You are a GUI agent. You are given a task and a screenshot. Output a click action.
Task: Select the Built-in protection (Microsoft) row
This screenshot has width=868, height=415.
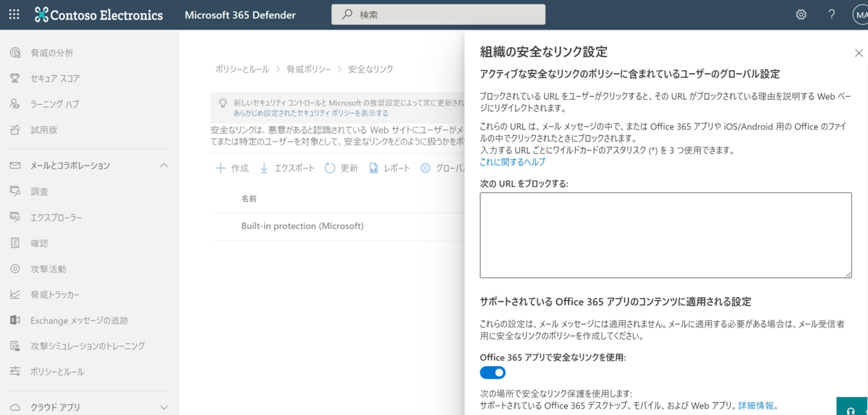(x=336, y=226)
